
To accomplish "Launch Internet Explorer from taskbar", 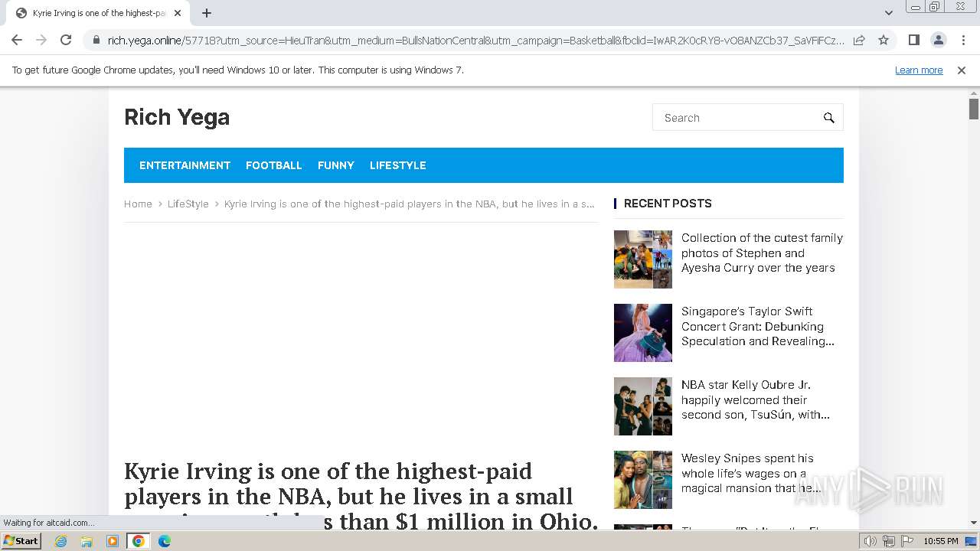I will point(61,541).
